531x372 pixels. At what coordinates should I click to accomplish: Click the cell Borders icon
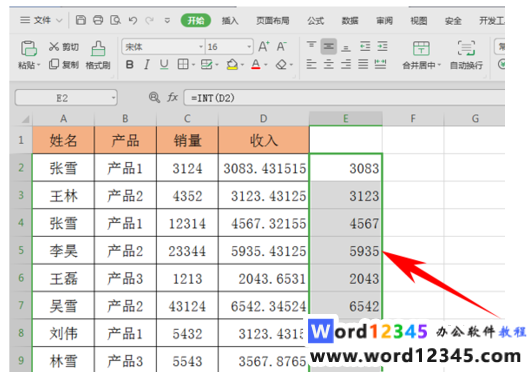pyautogui.click(x=183, y=64)
